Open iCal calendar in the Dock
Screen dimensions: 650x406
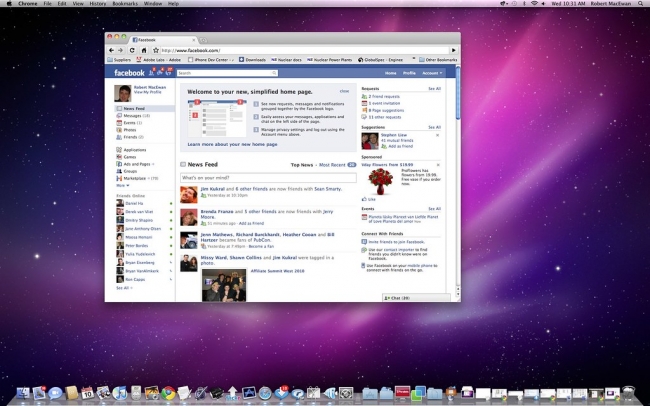87,392
